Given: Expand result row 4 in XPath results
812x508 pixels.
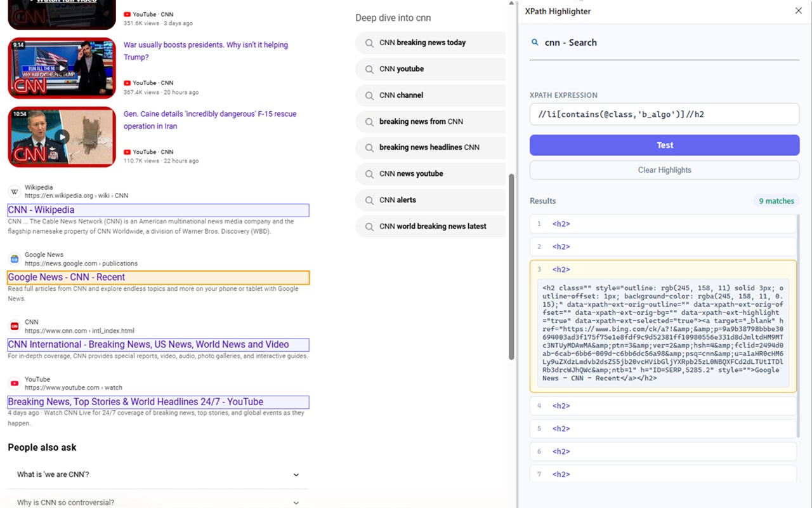Looking at the screenshot, I should [x=664, y=406].
